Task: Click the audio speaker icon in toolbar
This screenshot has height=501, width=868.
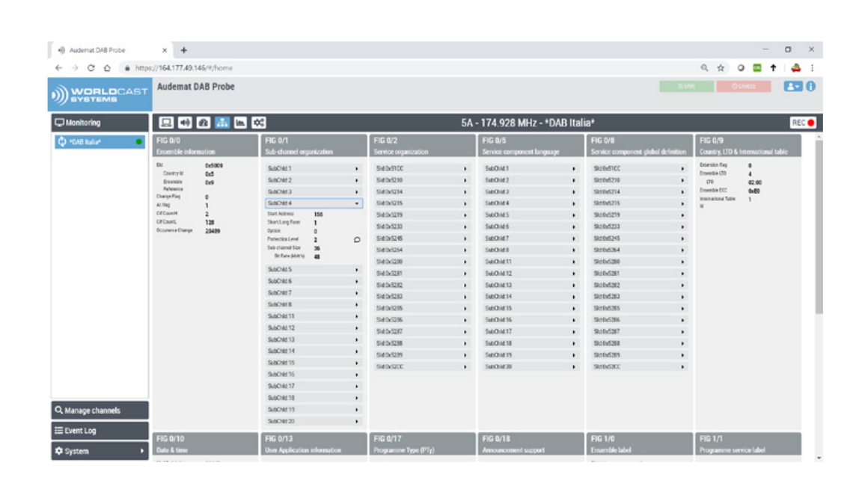Action: pyautogui.click(x=185, y=123)
